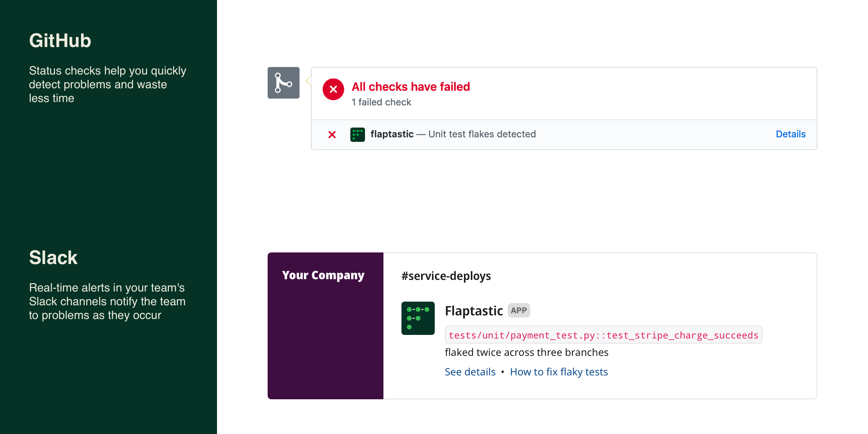
Task: Click Unit test flakes detected description
Action: tap(482, 134)
